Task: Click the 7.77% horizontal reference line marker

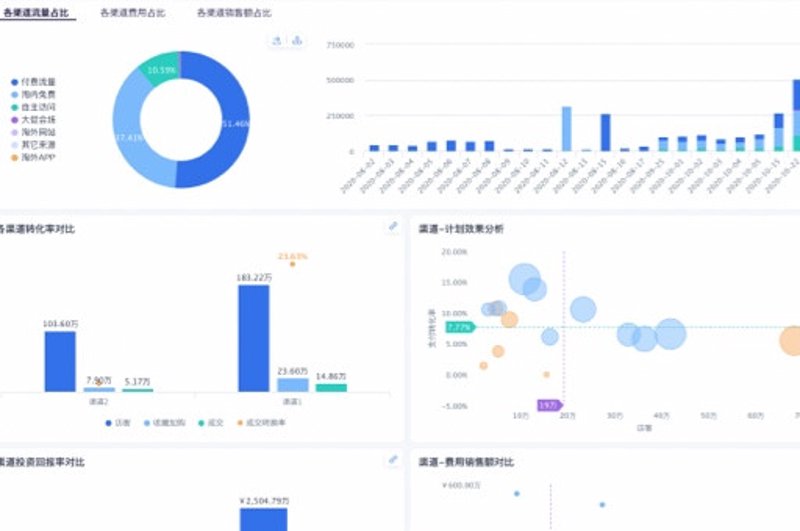Action: point(460,327)
